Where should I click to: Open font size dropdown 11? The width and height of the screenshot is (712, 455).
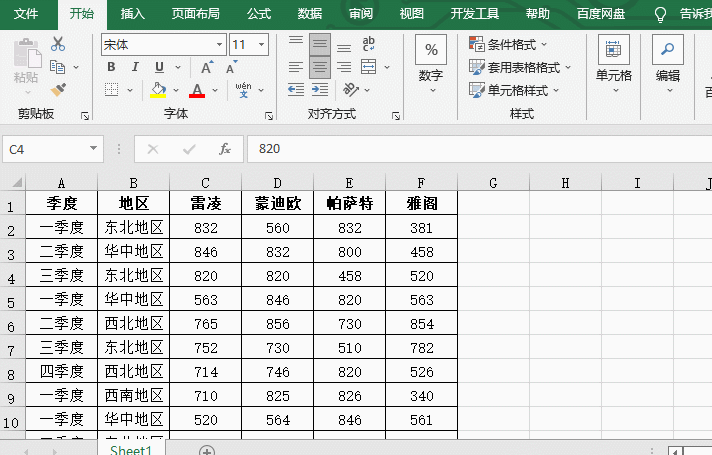[262, 45]
